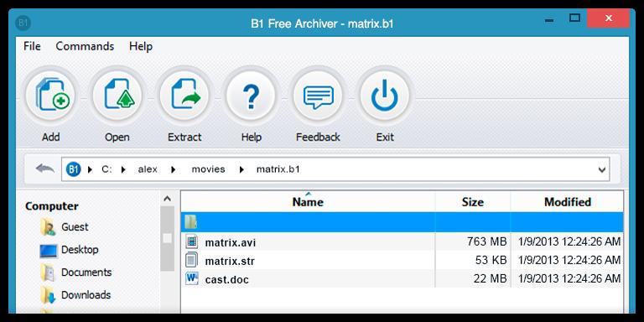Go back with the gray arrow button
This screenshot has height=322, width=644.
coord(44,169)
